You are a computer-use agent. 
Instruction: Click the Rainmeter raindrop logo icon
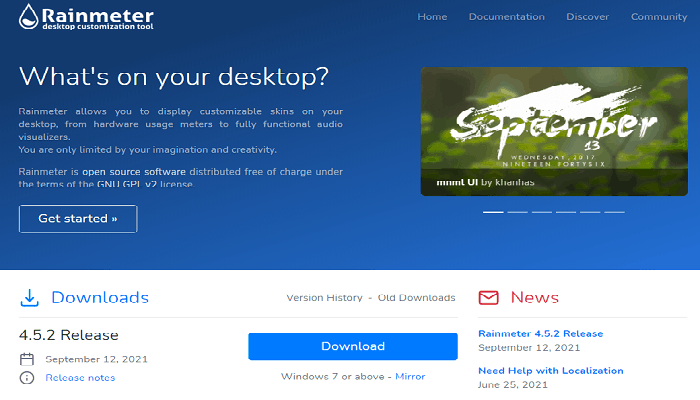[x=30, y=18]
